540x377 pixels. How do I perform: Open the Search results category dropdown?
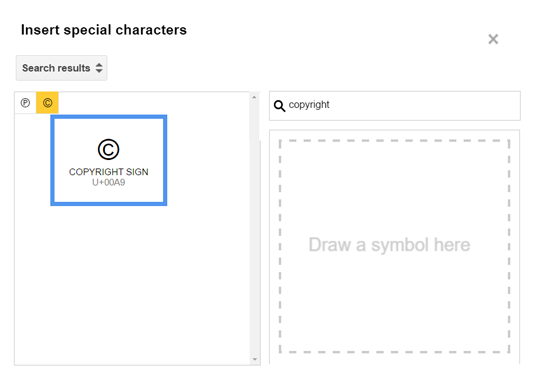point(61,68)
